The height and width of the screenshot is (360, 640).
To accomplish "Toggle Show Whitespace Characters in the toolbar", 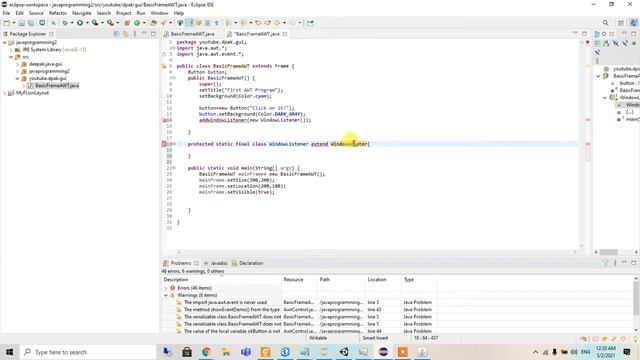I will pyautogui.click(x=217, y=23).
